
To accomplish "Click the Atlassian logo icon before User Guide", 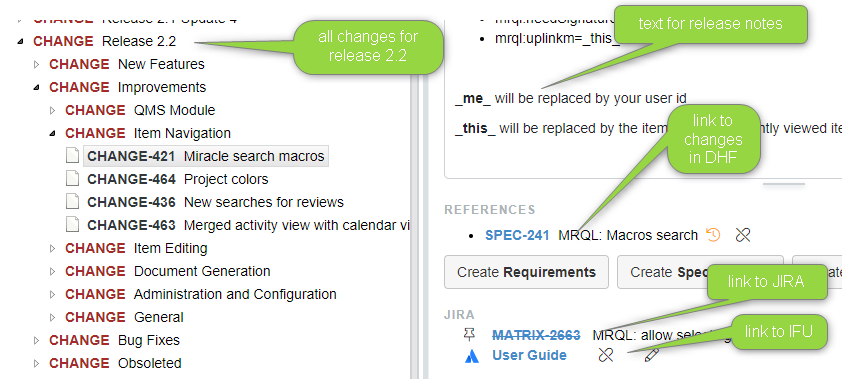I will [471, 355].
